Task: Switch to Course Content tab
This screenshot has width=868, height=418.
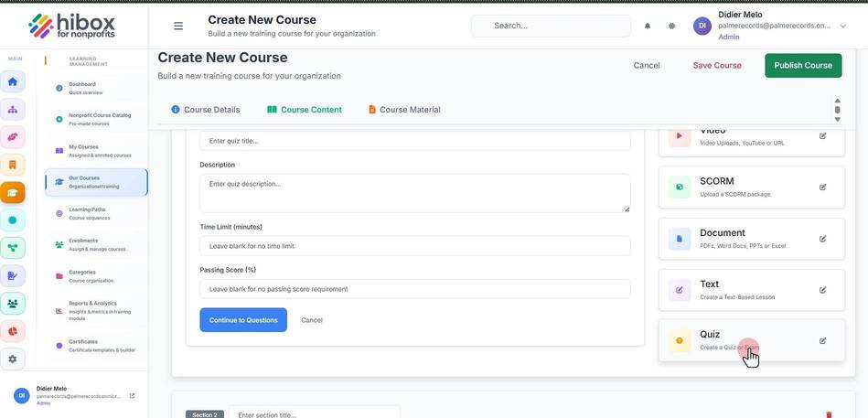Action: click(x=305, y=110)
